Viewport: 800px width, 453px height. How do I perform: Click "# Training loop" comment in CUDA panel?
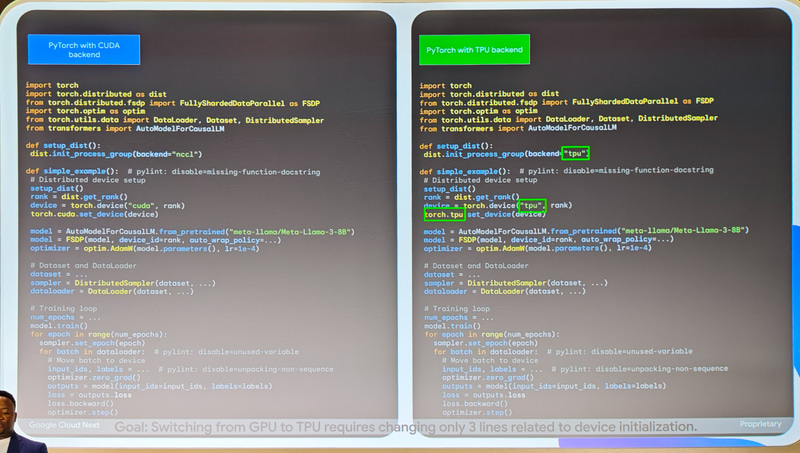click(x=64, y=308)
